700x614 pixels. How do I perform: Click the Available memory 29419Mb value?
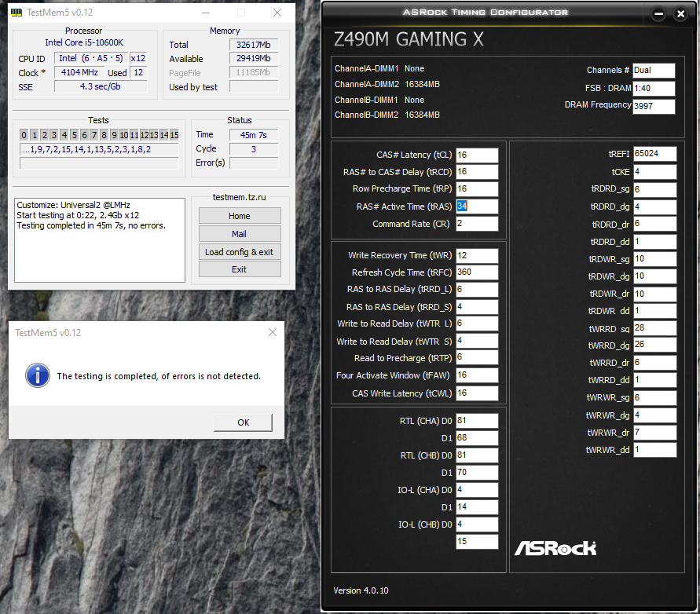[x=254, y=58]
